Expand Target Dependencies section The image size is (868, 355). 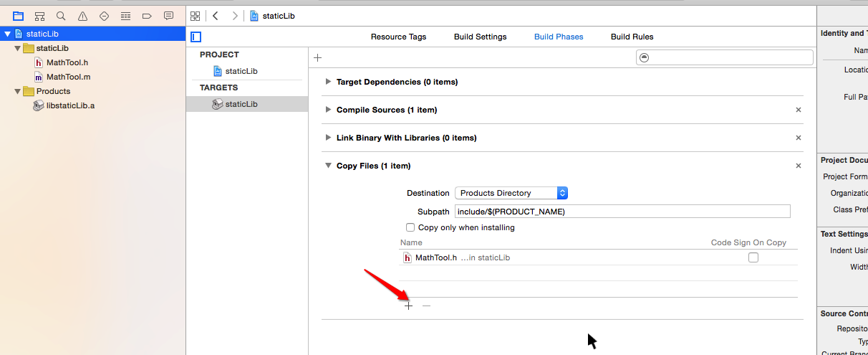click(328, 82)
